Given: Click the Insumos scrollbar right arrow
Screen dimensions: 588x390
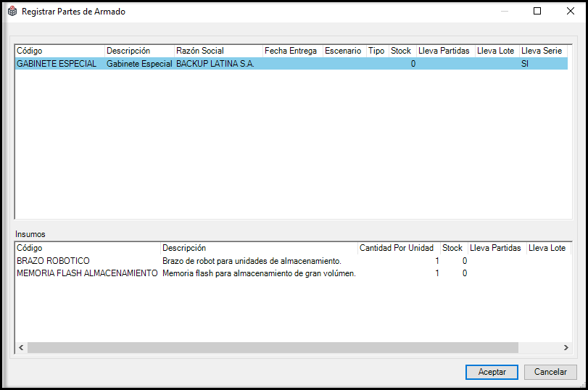Looking at the screenshot, I should pos(566,348).
